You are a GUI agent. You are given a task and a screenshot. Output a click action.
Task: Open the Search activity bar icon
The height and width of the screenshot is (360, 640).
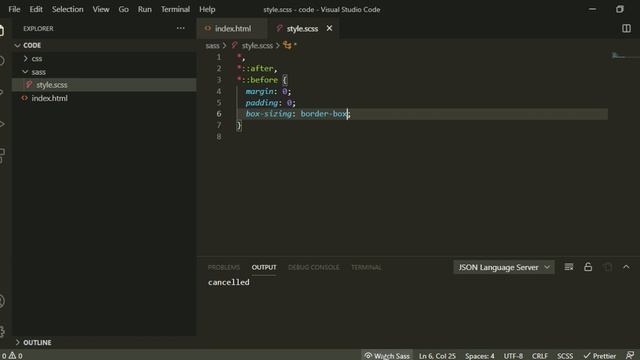click(x=2, y=61)
